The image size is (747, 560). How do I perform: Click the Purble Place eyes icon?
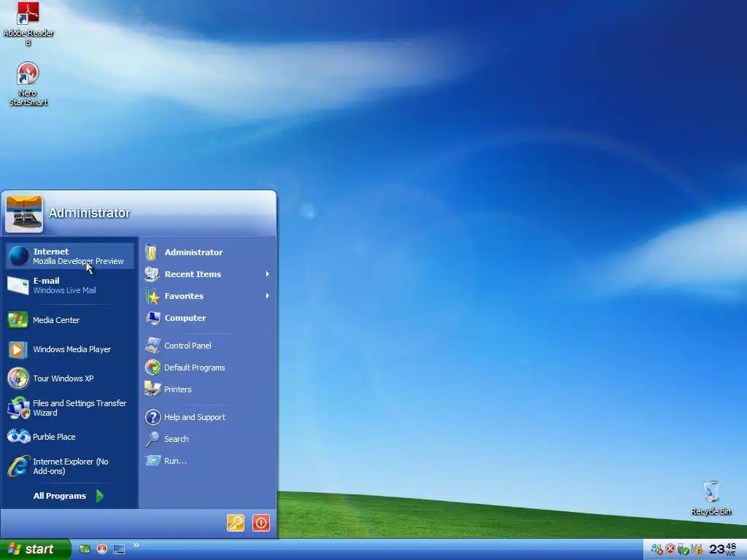18,437
